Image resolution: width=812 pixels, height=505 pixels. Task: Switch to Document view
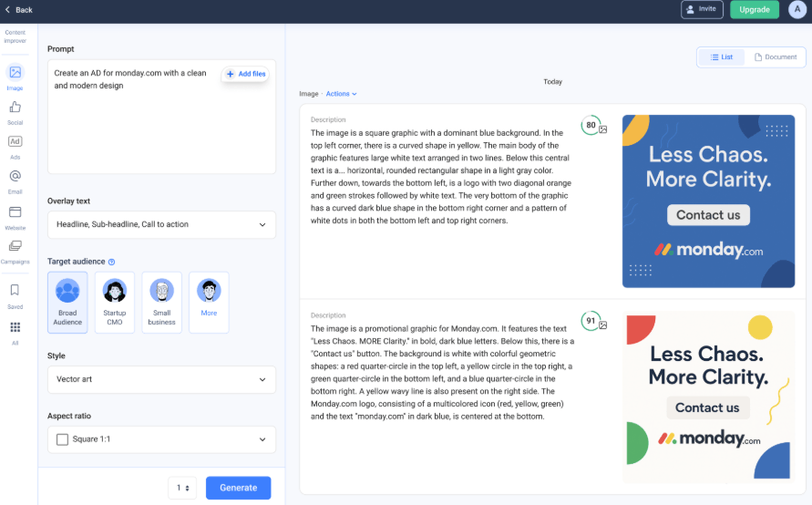pos(776,57)
